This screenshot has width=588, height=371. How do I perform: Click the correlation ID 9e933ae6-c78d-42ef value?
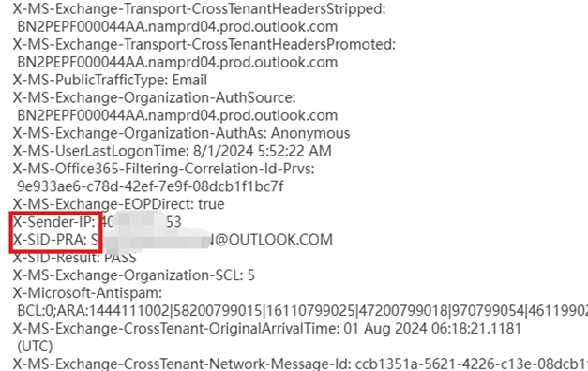click(x=150, y=186)
